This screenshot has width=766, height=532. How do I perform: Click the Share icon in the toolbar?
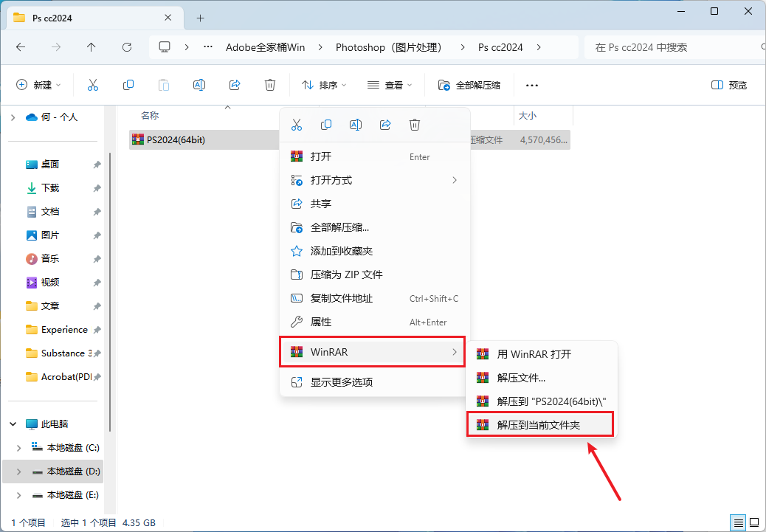(235, 85)
